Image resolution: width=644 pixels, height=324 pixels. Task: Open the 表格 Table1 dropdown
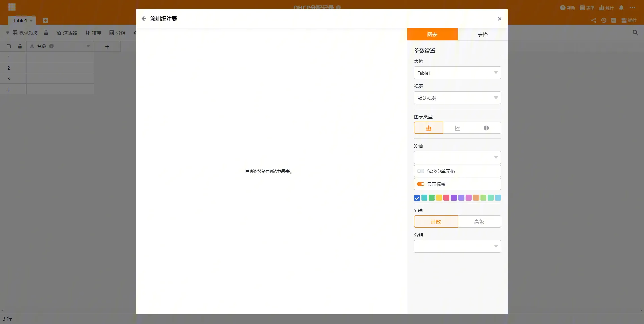point(457,73)
